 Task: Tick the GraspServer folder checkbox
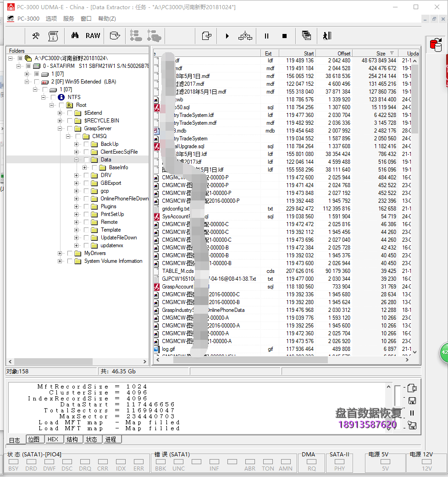coord(70,128)
